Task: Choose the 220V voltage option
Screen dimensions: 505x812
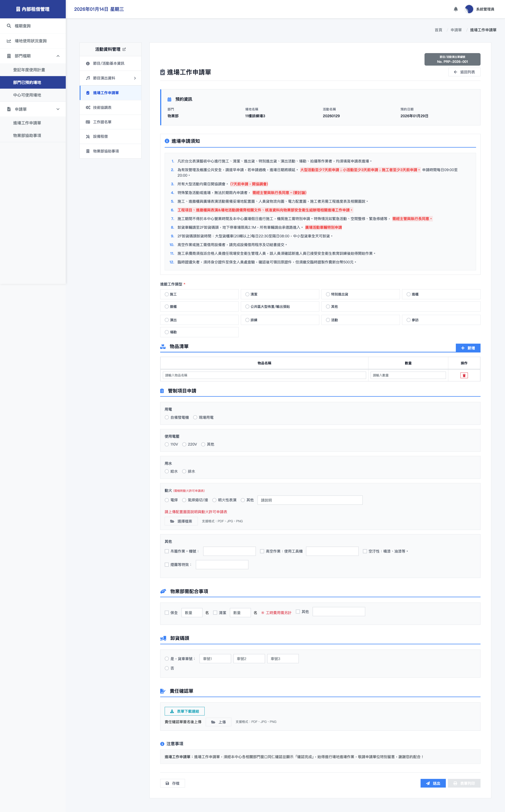Action: pyautogui.click(x=184, y=444)
